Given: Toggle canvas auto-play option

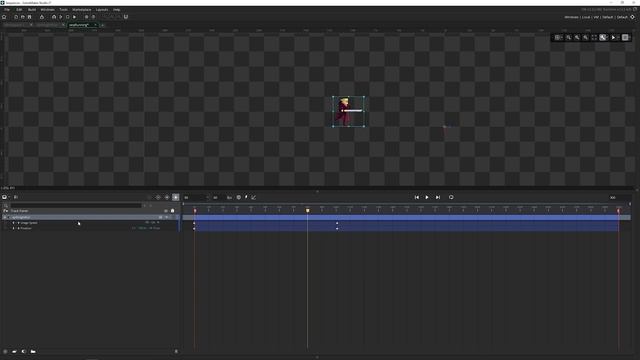Looking at the screenshot, I should pos(614,38).
